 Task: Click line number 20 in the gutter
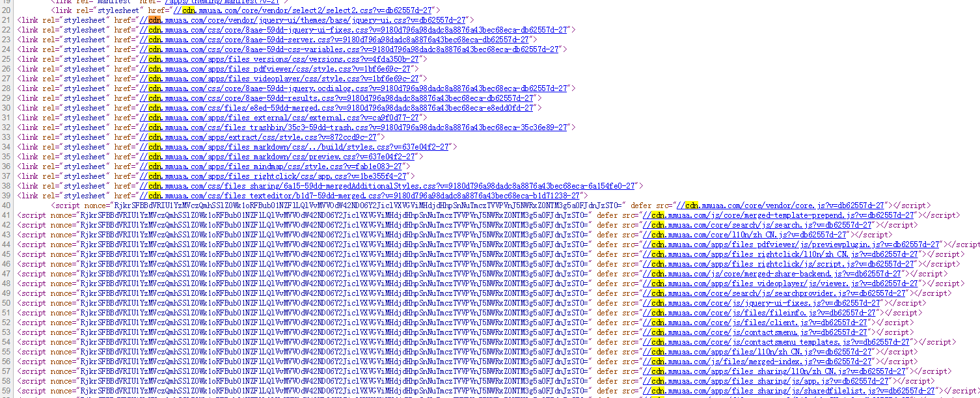click(x=7, y=10)
